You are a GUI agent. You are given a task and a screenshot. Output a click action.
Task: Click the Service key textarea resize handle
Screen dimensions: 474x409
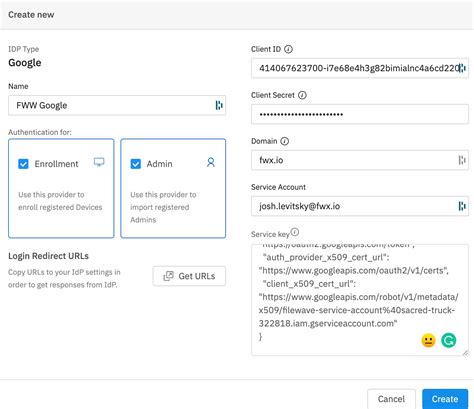pos(465,353)
